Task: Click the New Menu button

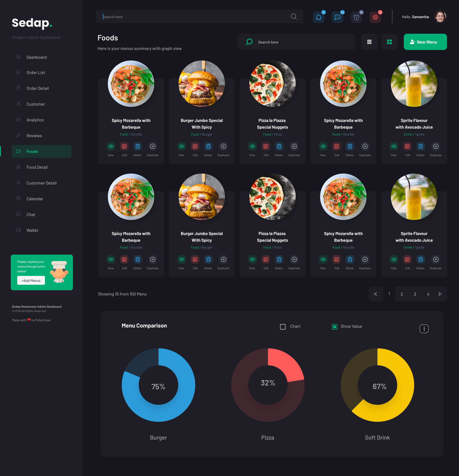Action: pos(425,42)
